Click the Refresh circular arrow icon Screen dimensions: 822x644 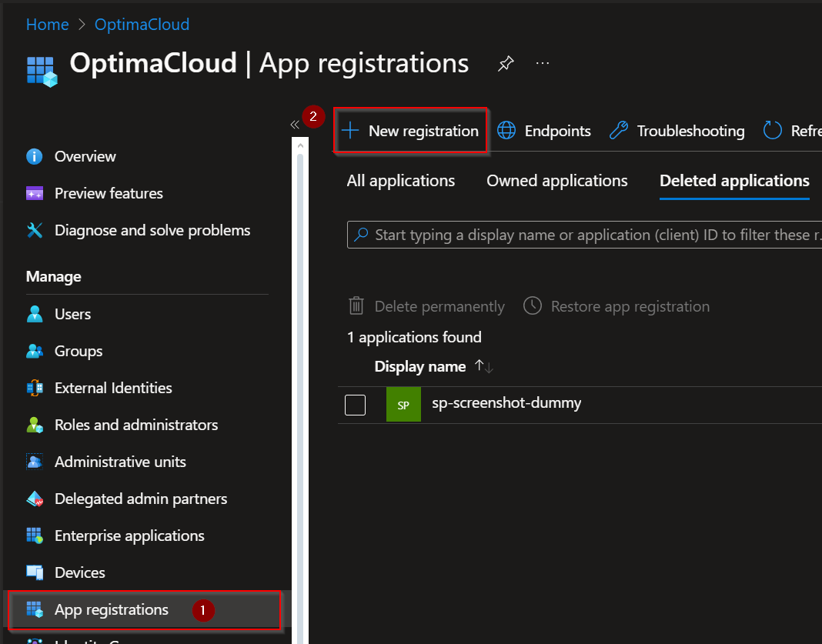pyautogui.click(x=772, y=131)
